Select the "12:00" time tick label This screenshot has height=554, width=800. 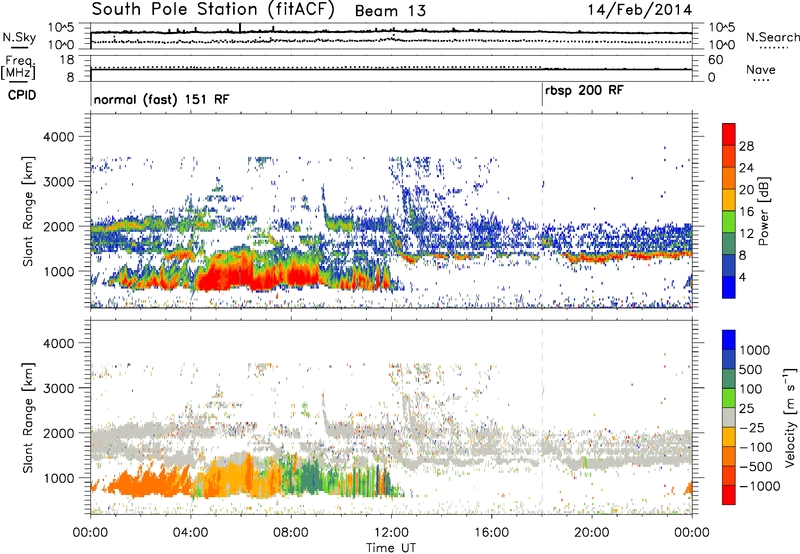[391, 533]
